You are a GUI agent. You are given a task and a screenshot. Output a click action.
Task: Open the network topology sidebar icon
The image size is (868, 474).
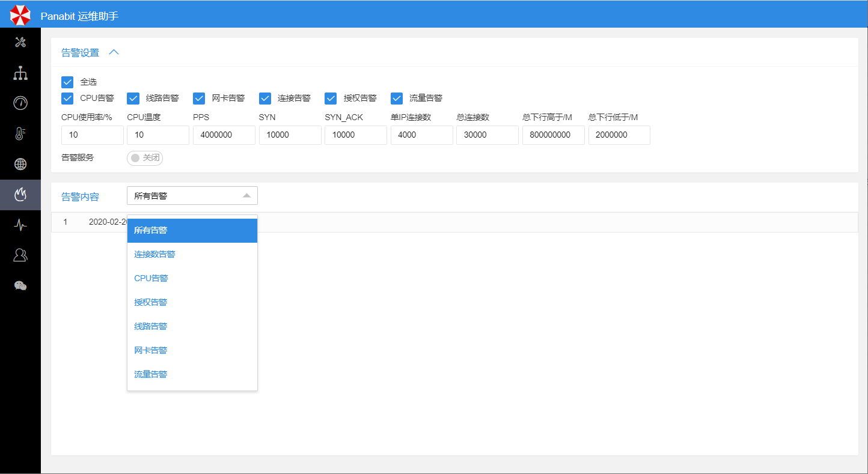click(x=20, y=73)
